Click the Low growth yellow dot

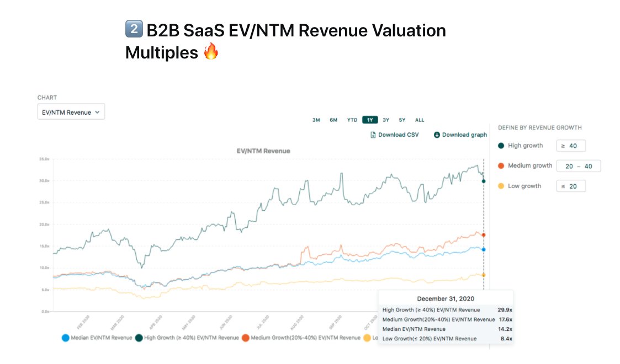[501, 186]
